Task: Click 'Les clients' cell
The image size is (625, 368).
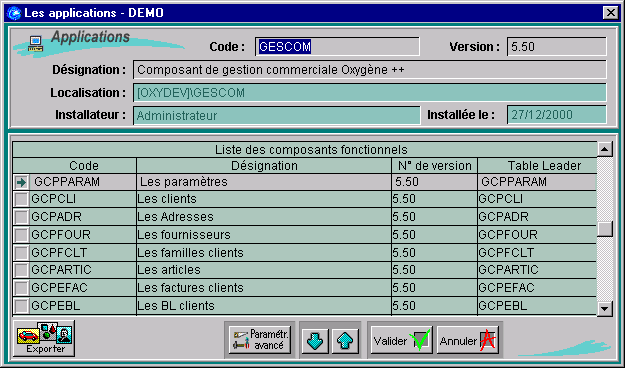Action: pos(264,199)
